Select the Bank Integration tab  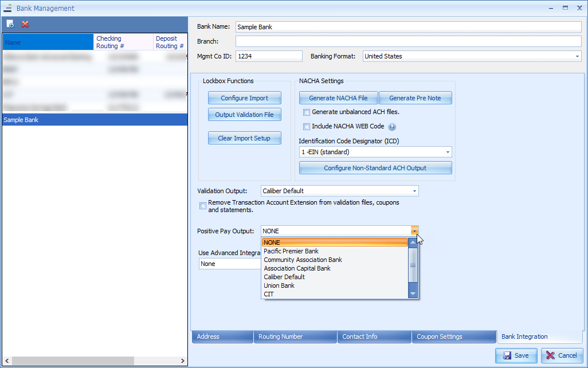[x=539, y=336]
